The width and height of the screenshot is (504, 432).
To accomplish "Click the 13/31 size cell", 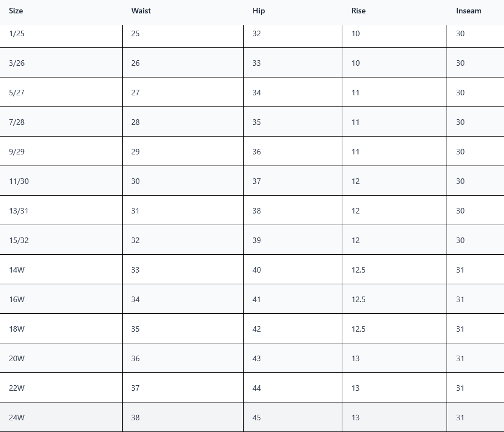I will 61,211.
